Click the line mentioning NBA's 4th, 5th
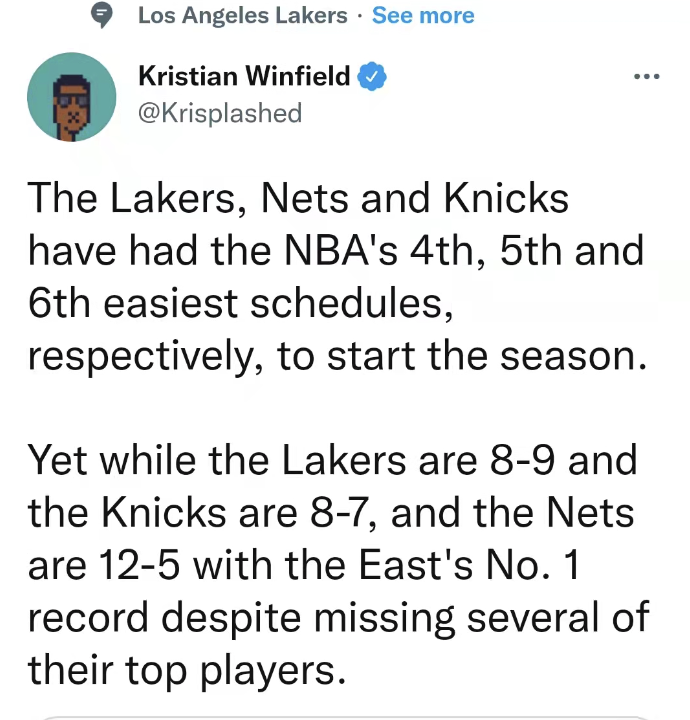690x720 pixels. click(x=336, y=251)
